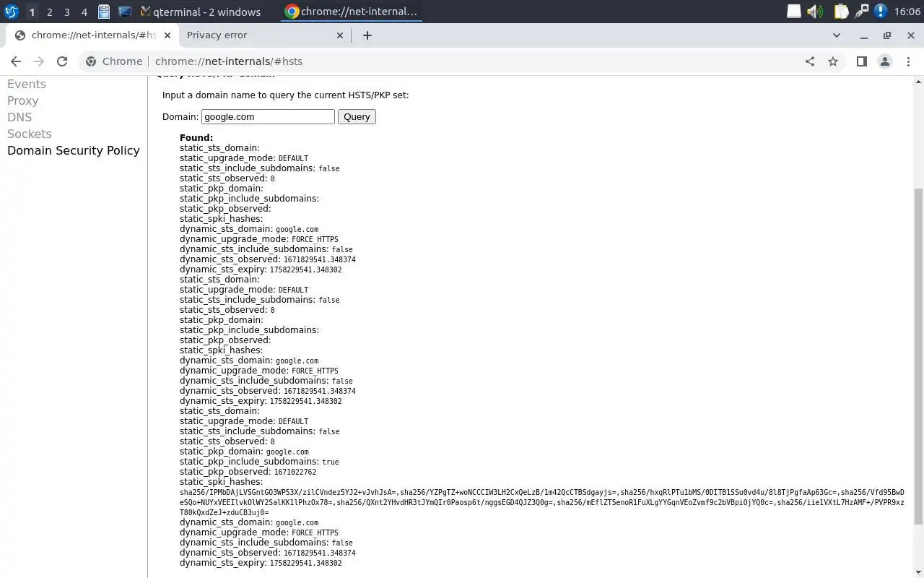Click 'static_pkp_domain: google.com' line
Viewport: 924px width, 578px height.
pyautogui.click(x=244, y=452)
